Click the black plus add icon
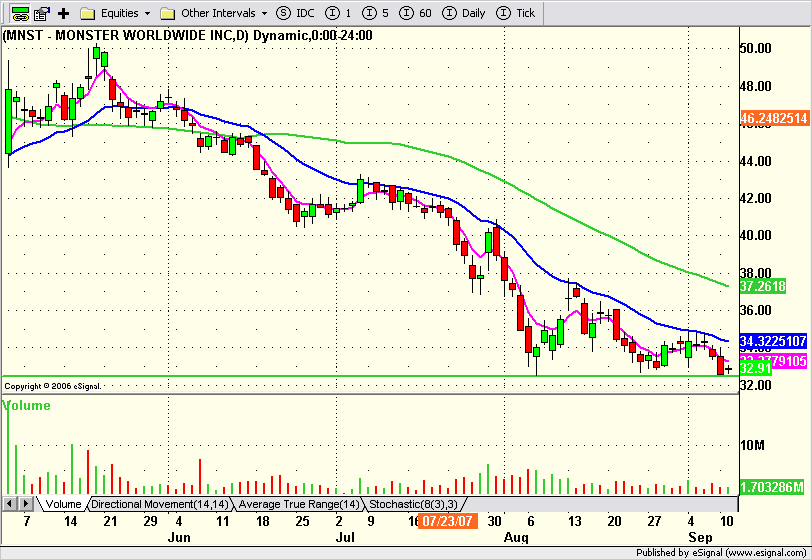812x560 pixels. tap(63, 13)
